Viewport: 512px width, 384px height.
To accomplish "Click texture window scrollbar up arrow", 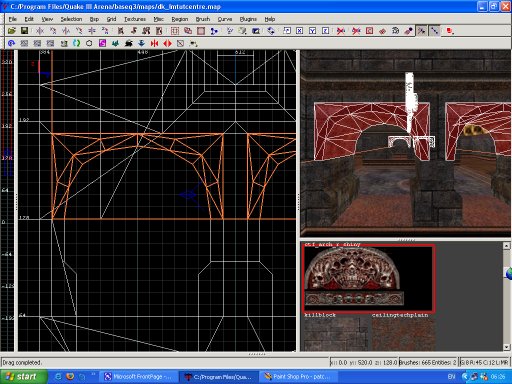I will click(x=506, y=246).
